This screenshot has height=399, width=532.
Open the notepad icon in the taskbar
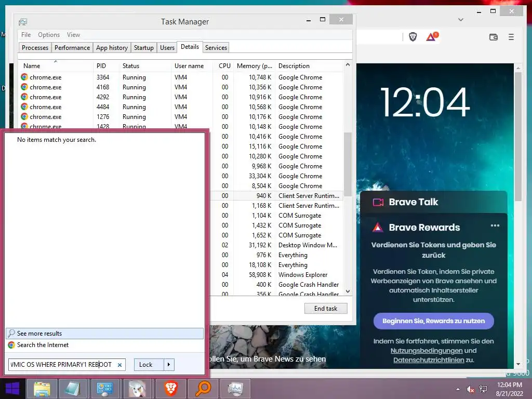point(73,389)
